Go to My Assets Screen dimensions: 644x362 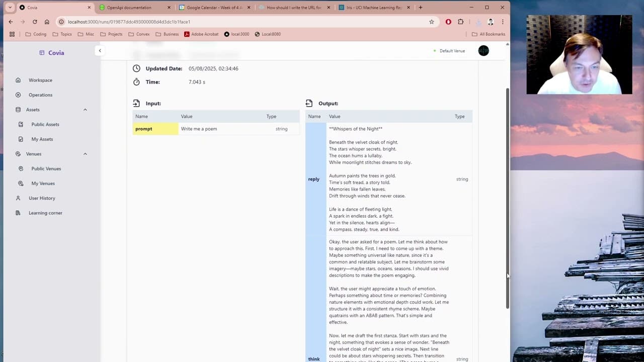(x=42, y=139)
